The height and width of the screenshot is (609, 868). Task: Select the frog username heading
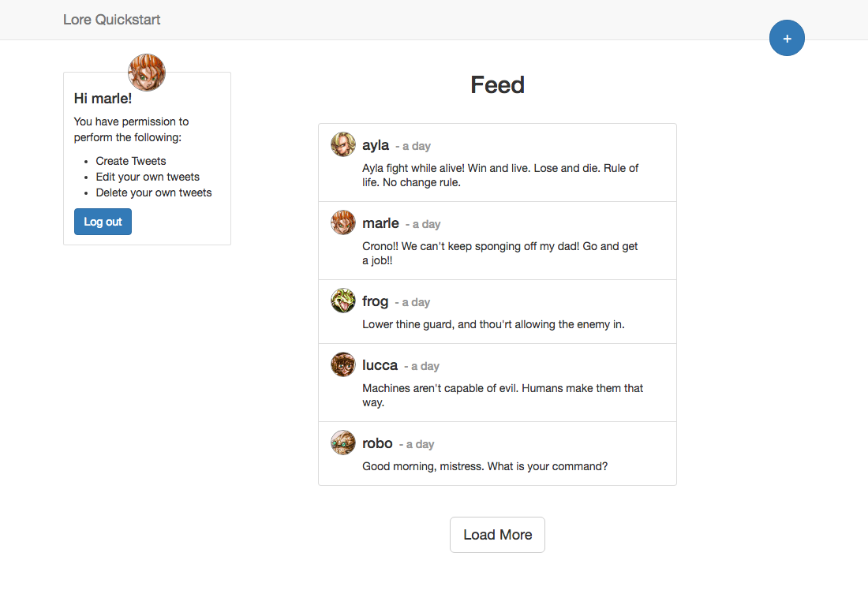[376, 301]
